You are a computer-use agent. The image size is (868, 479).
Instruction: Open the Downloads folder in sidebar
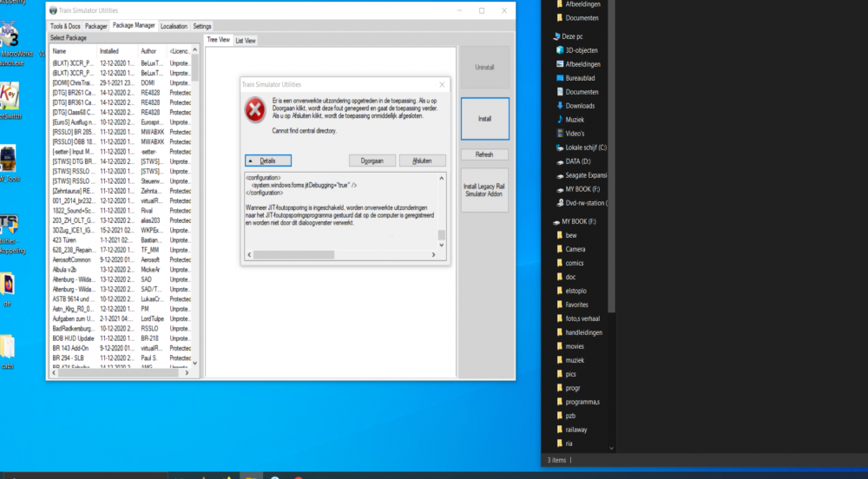[x=580, y=106]
